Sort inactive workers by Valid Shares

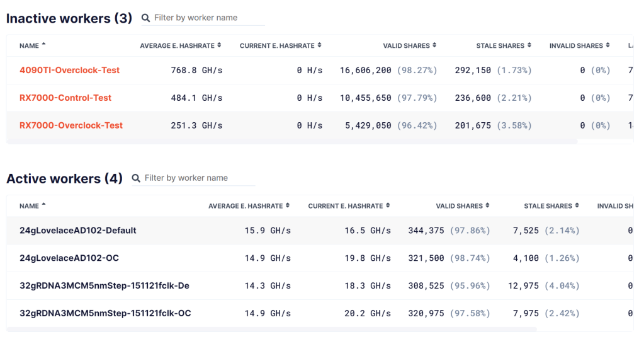(x=409, y=46)
